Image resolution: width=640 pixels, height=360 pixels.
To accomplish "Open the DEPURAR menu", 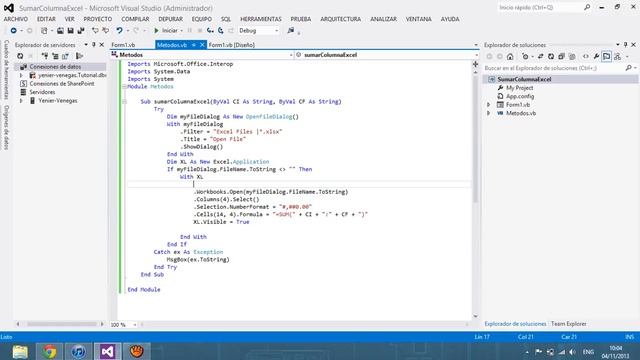I will (x=171, y=19).
